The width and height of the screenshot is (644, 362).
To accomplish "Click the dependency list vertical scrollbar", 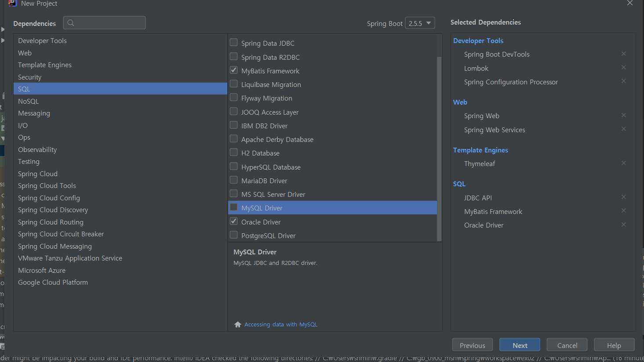I will 439,149.
